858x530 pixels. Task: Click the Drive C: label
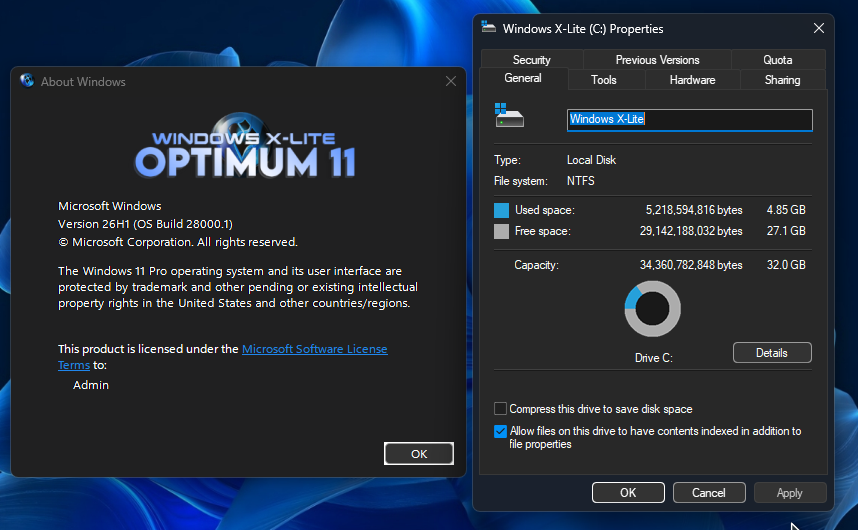click(x=653, y=358)
